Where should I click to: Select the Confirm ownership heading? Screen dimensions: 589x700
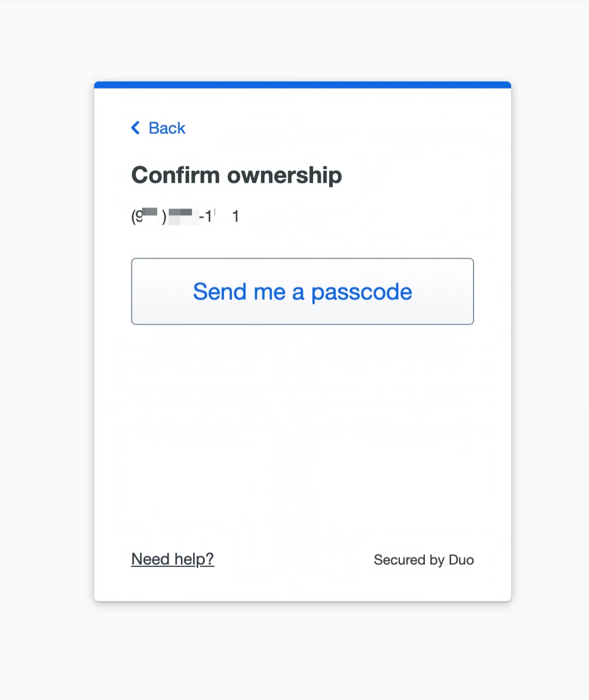[236, 175]
